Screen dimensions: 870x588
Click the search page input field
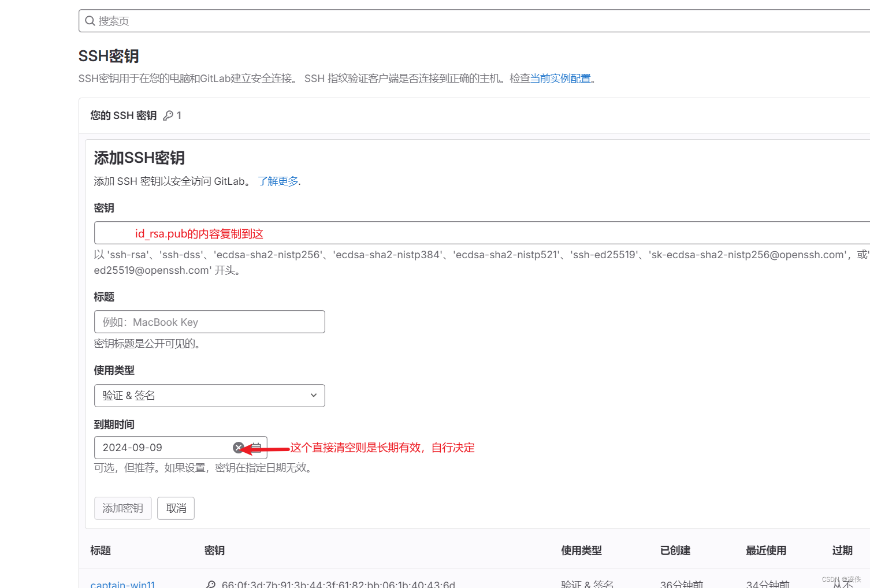474,21
